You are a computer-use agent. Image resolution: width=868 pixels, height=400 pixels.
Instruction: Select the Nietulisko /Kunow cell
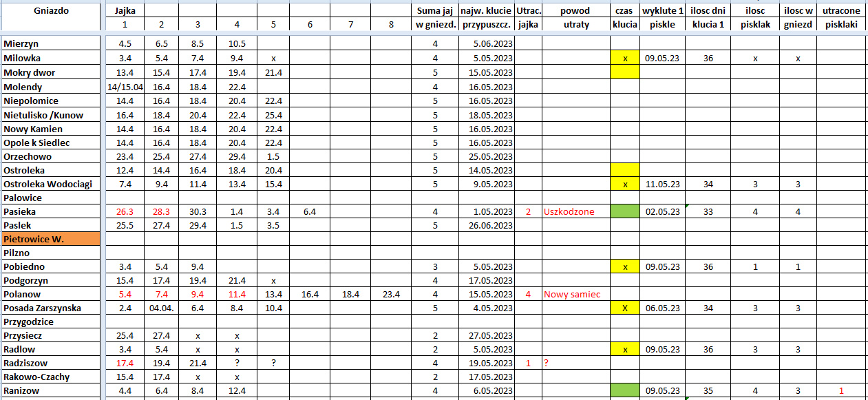[51, 115]
